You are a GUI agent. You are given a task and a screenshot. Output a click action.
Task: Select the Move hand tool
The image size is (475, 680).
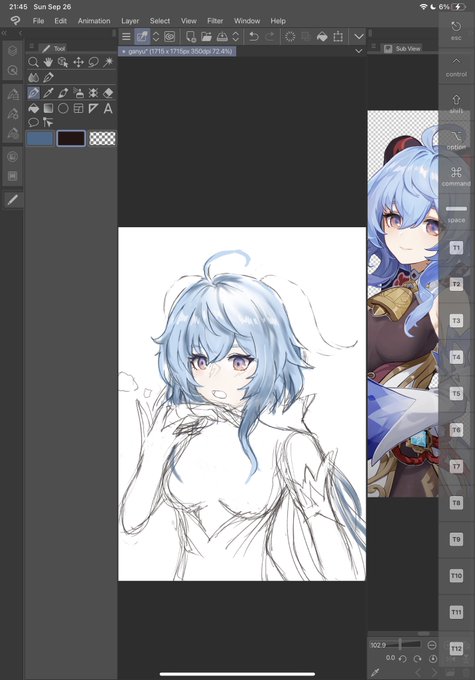point(48,62)
